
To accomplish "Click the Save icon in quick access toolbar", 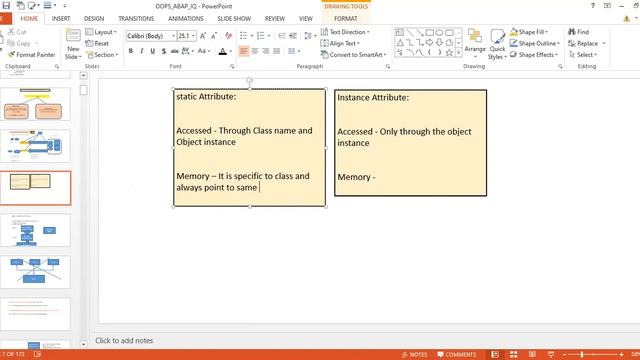I will click(6, 6).
